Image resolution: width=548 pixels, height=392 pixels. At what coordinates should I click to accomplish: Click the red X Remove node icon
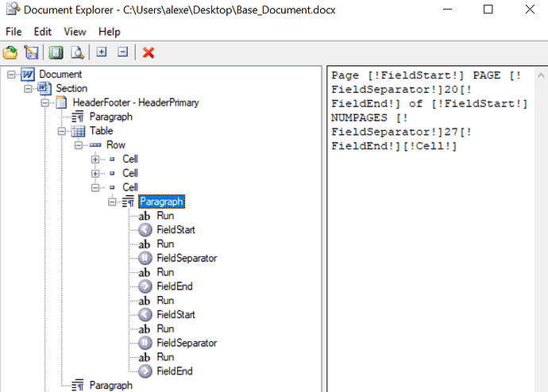click(x=149, y=52)
